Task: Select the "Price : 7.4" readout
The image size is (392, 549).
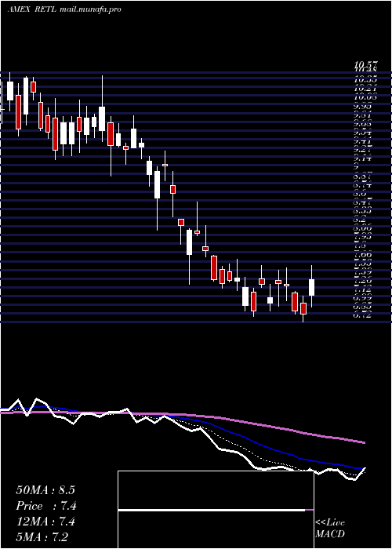Action: 46,506
